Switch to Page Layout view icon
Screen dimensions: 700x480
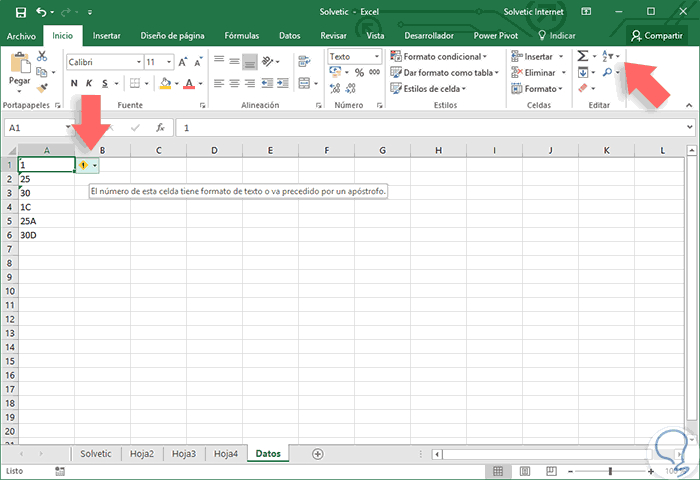[525, 472]
